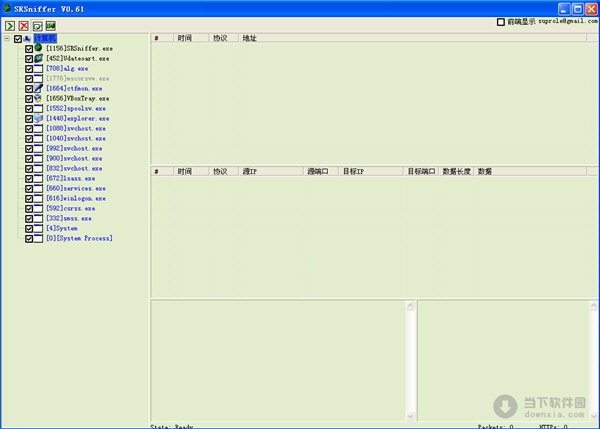Click the SRSniffer.exe process icon

pyautogui.click(x=38, y=48)
